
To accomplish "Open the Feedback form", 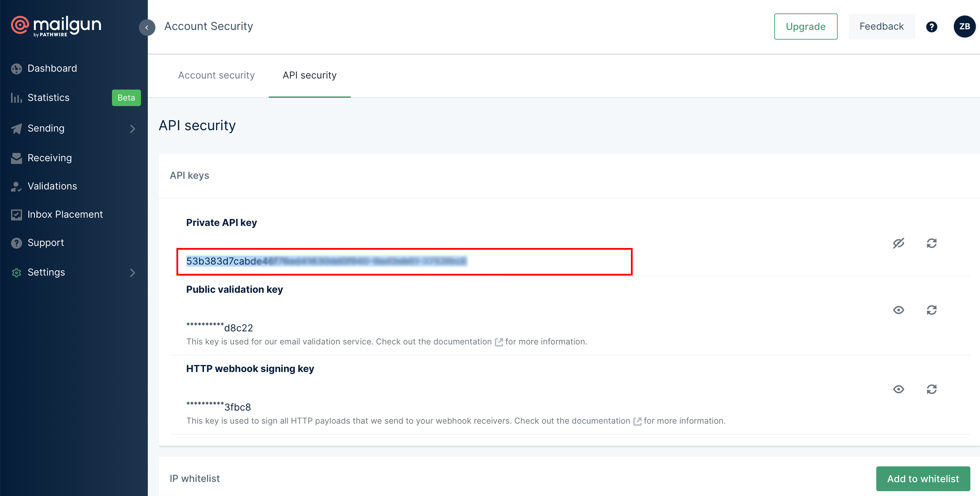I will [881, 26].
